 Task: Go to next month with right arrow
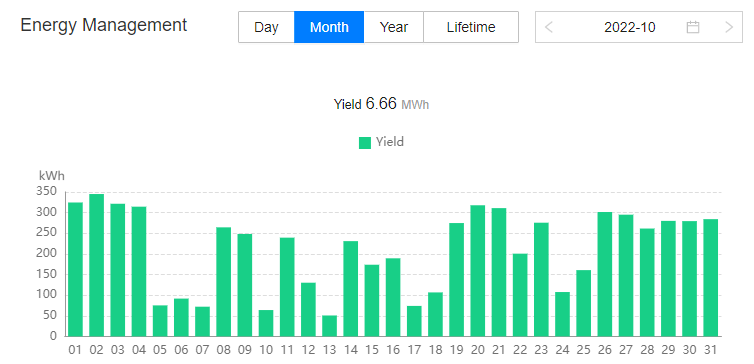coord(729,27)
